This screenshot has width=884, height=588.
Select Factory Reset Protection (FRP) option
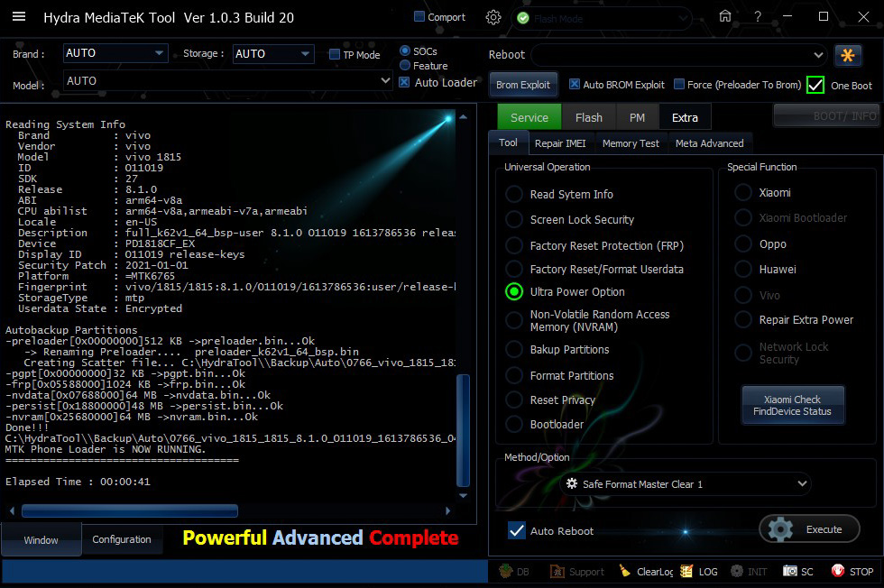pos(514,245)
